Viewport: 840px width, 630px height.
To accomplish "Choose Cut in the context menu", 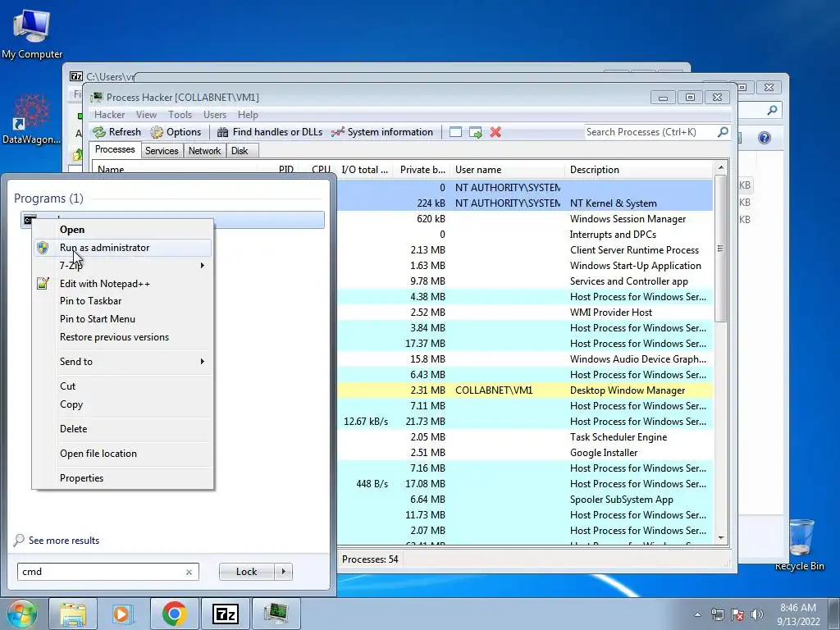I will 123,386.
